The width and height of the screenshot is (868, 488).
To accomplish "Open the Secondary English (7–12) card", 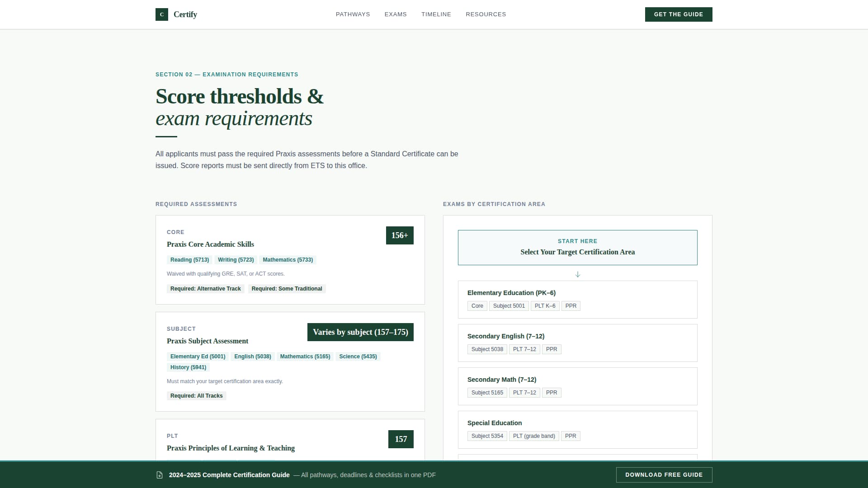I will 578,343.
